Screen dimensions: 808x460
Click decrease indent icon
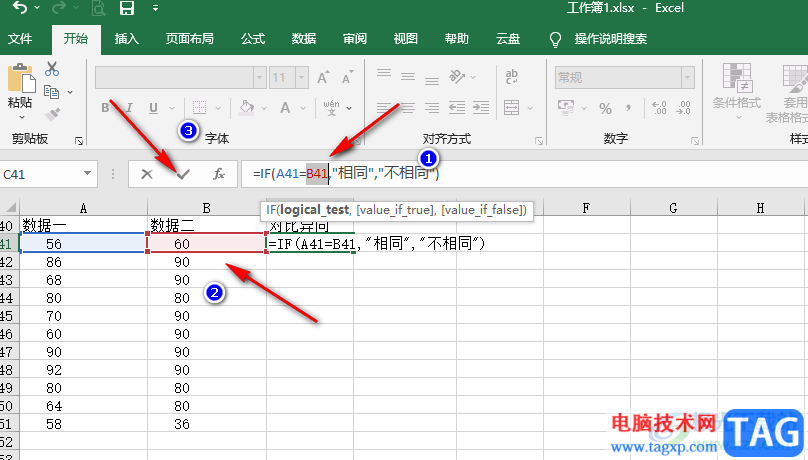click(x=457, y=108)
